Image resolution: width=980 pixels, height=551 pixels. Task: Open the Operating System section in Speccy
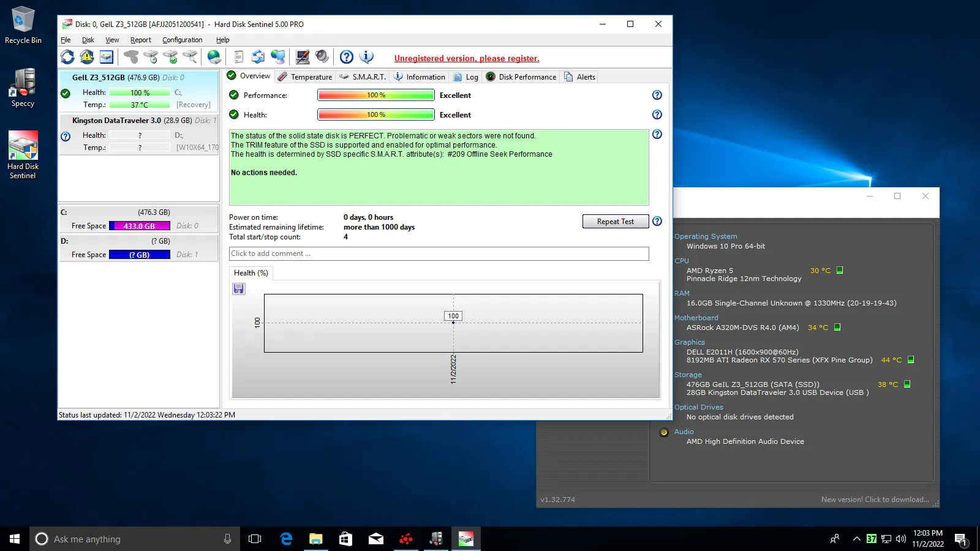(x=706, y=236)
